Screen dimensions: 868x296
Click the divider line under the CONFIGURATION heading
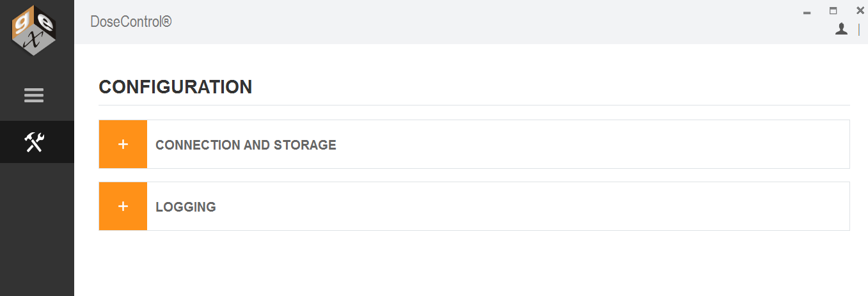(x=474, y=105)
